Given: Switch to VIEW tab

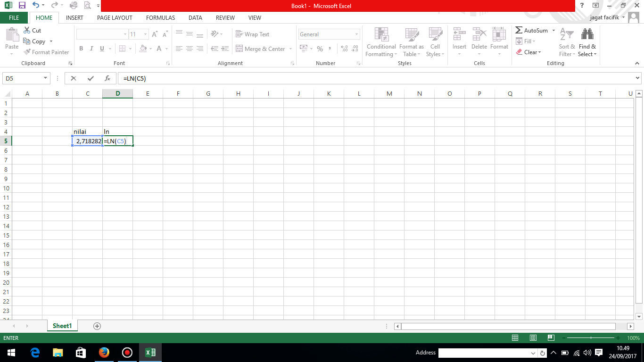Looking at the screenshot, I should 255,18.
